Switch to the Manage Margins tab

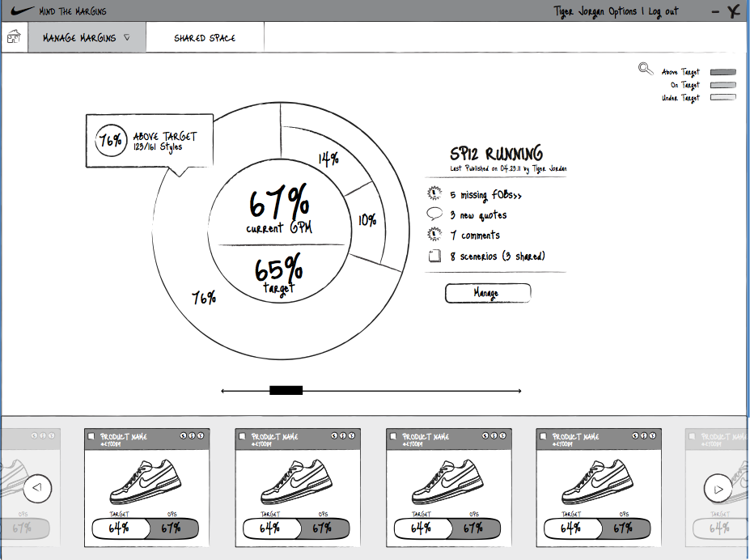point(87,37)
